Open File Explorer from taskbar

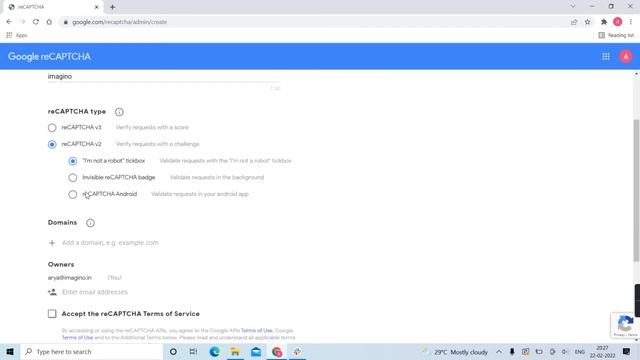click(x=235, y=351)
